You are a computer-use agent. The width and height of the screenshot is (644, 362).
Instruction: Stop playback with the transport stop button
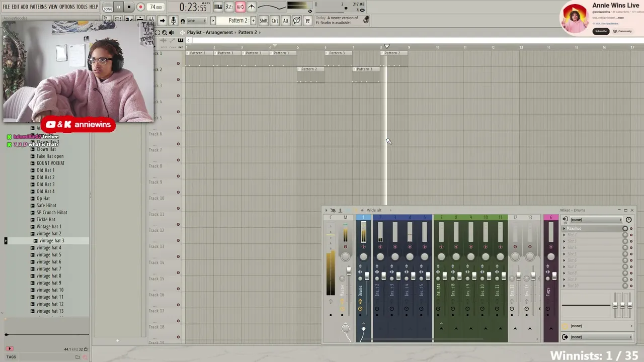point(129,7)
